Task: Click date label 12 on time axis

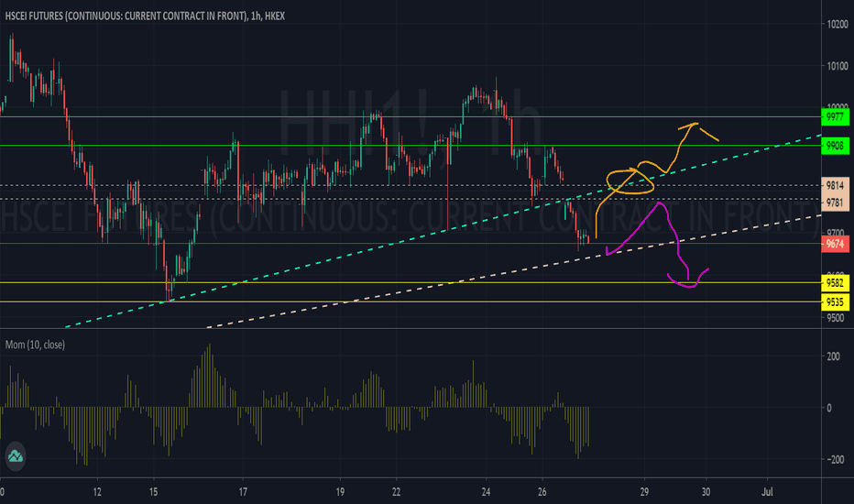Action: (97, 492)
